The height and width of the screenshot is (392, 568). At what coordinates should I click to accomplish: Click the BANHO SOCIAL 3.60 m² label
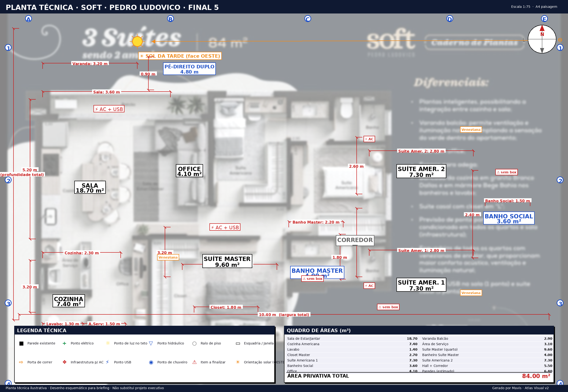point(509,218)
